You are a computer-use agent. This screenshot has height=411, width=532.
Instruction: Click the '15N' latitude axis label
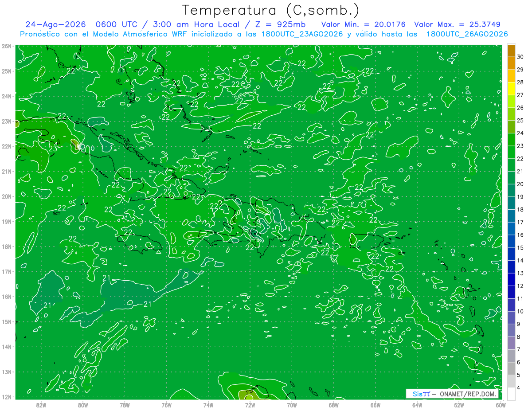tap(7, 321)
